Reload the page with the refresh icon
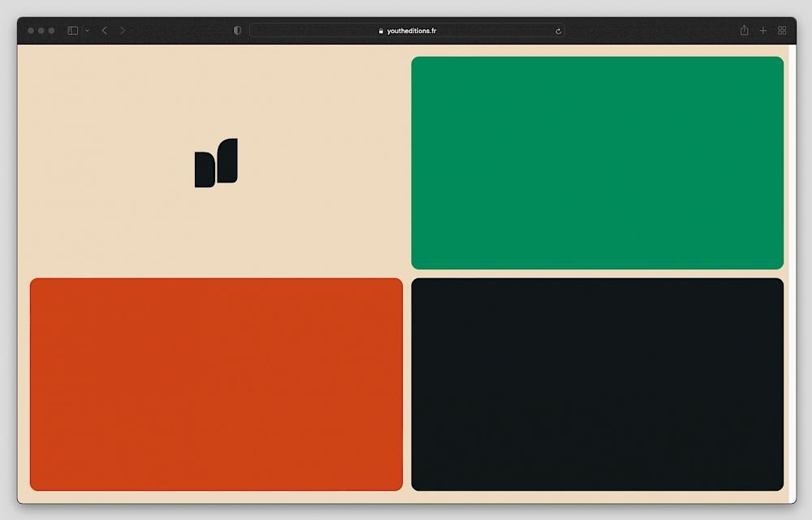The width and height of the screenshot is (812, 520). (x=558, y=31)
